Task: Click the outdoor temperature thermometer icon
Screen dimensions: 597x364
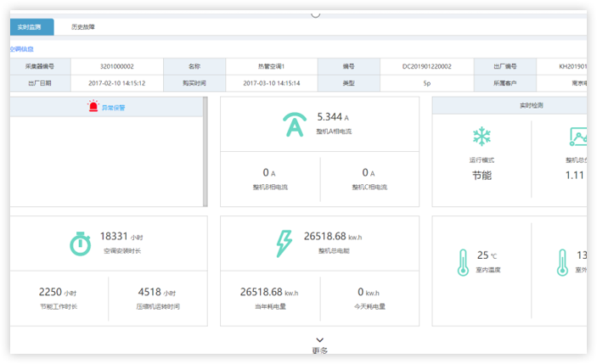Action: click(561, 261)
